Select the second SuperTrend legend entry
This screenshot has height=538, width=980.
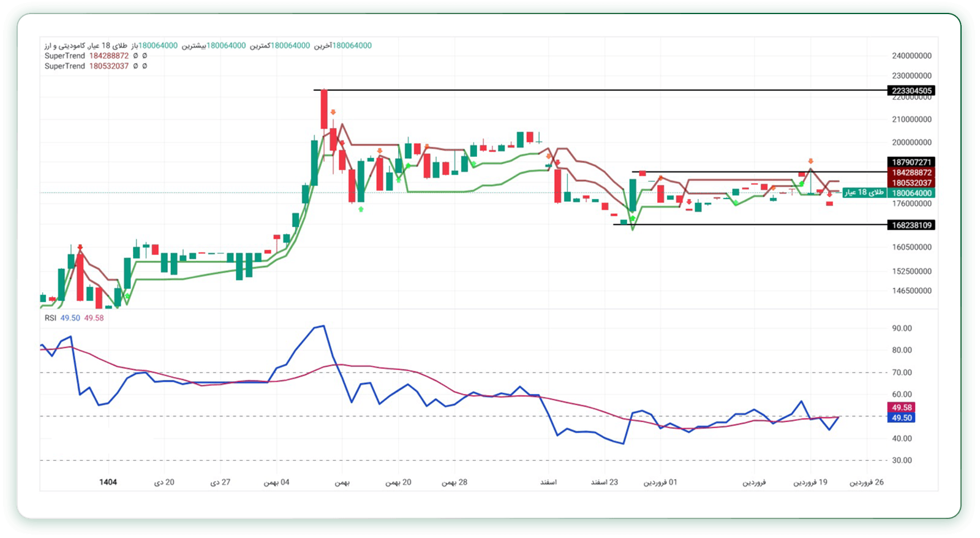pos(65,66)
